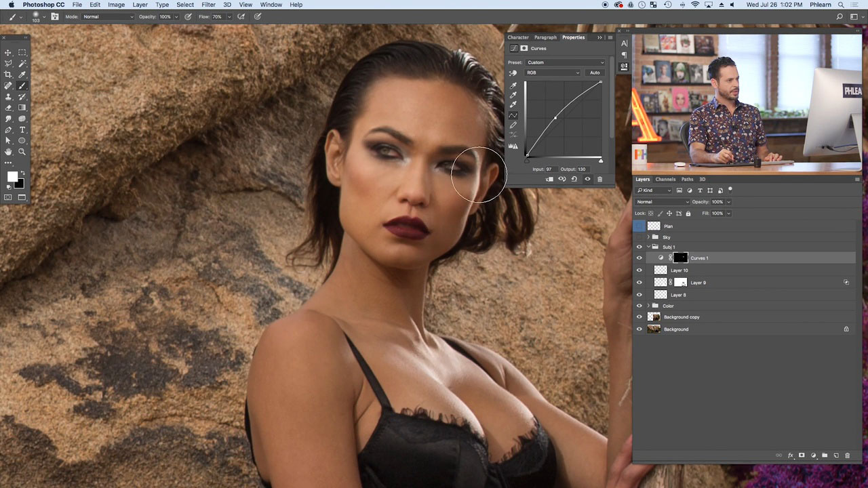This screenshot has width=868, height=488.
Task: Hide the Background copy layer
Action: pyautogui.click(x=639, y=317)
